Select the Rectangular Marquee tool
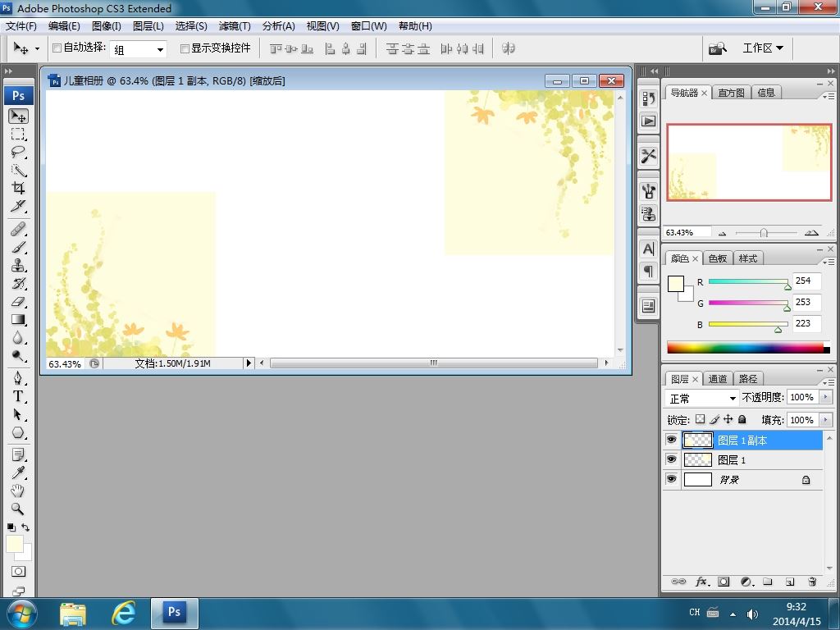The width and height of the screenshot is (840, 630). pos(18,134)
